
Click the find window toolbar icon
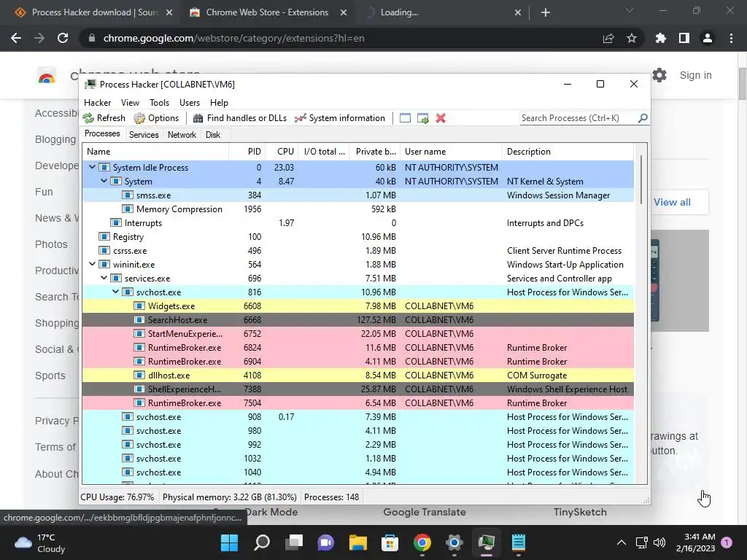(x=405, y=118)
